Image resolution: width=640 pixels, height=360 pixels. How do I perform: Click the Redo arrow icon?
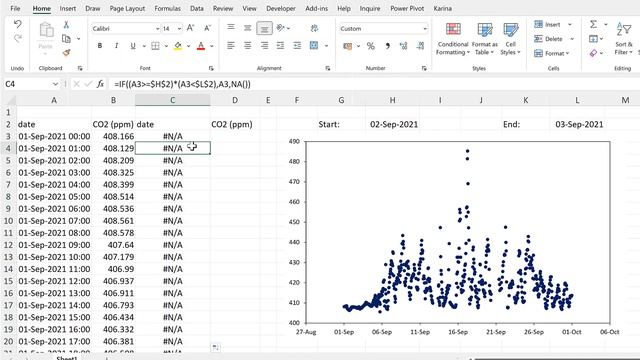18,38
